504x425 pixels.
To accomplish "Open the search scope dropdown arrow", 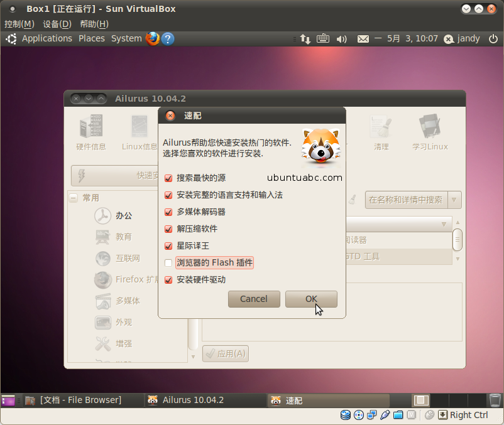I will click(x=454, y=200).
